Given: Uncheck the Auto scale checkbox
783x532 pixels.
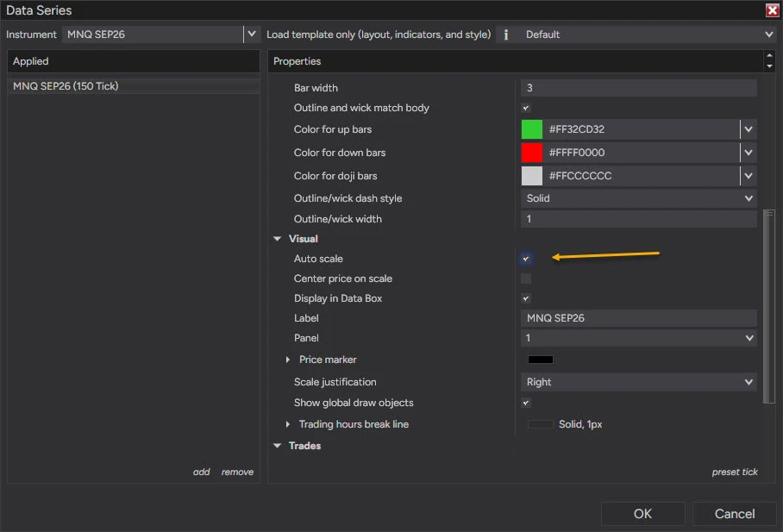Looking at the screenshot, I should tap(526, 259).
